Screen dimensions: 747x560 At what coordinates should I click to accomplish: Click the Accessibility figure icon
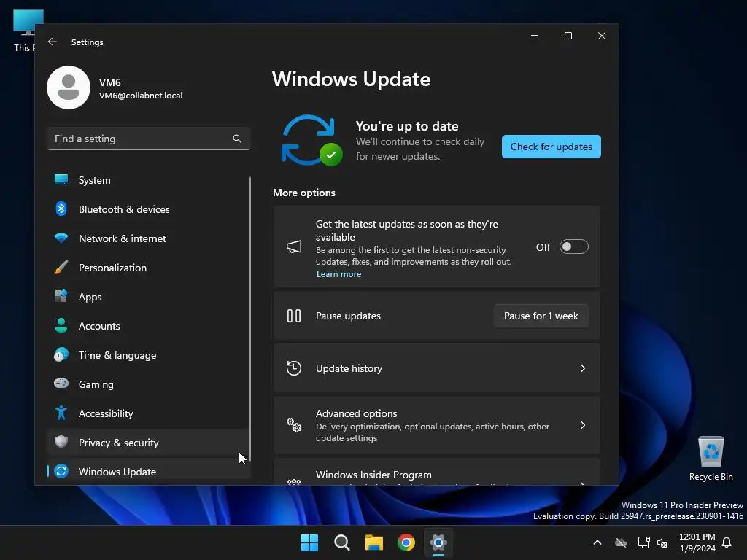click(x=61, y=413)
